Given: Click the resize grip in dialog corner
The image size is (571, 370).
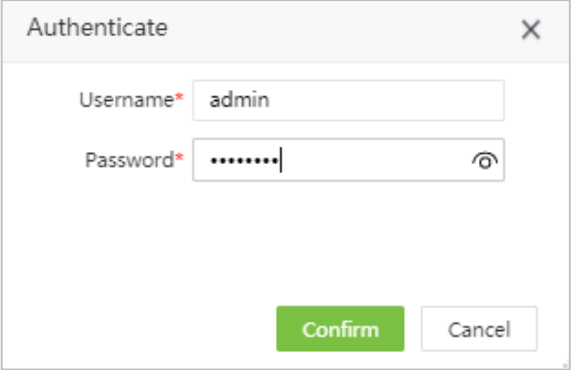Looking at the screenshot, I should click(566, 365).
